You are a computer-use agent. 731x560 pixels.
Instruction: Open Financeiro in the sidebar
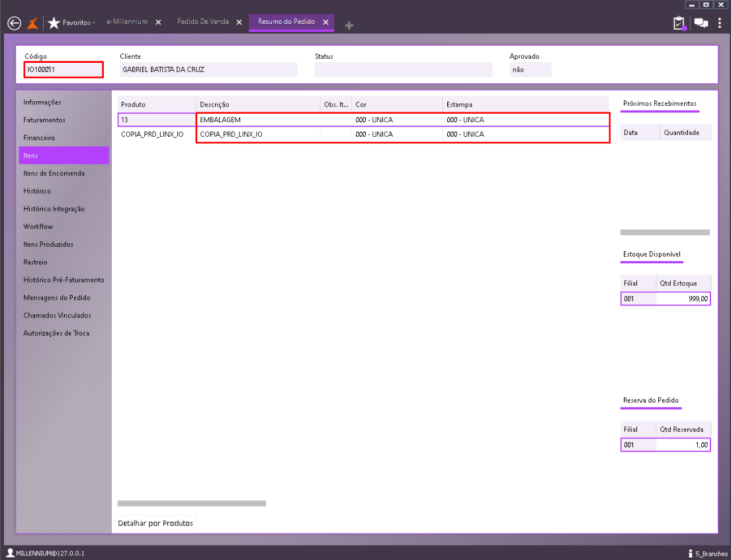coord(64,138)
